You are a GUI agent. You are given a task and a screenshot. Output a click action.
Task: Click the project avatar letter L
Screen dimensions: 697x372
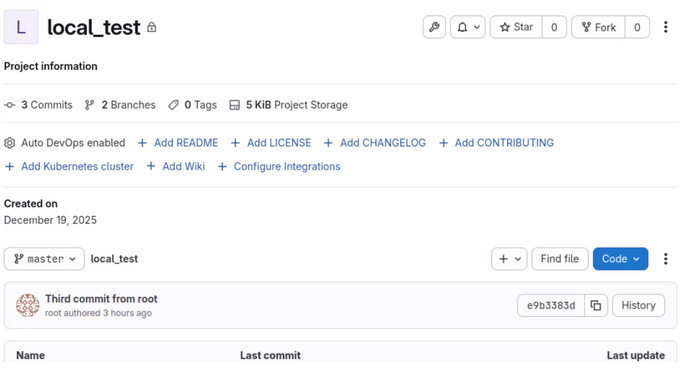pyautogui.click(x=21, y=27)
